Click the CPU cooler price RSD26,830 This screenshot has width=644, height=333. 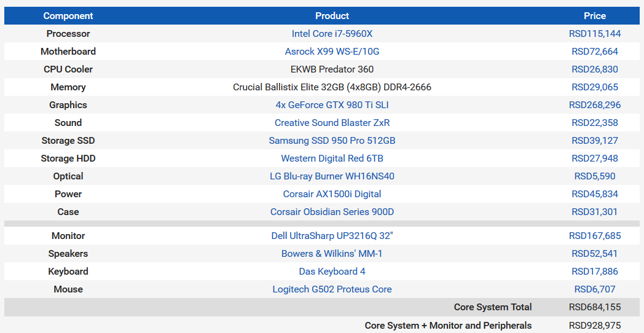tap(595, 69)
